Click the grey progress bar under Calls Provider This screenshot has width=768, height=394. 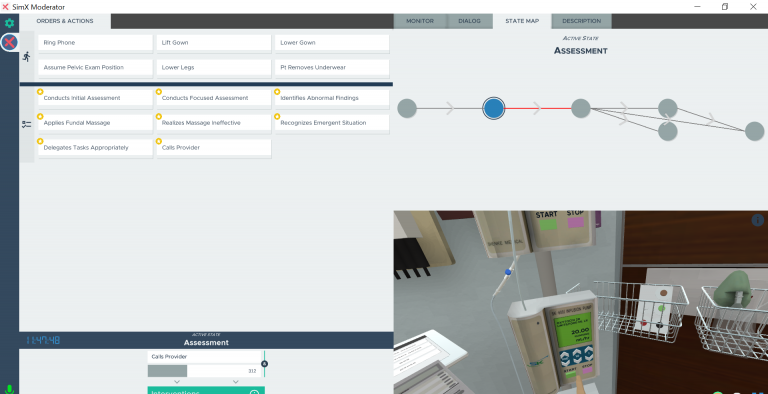click(x=205, y=371)
